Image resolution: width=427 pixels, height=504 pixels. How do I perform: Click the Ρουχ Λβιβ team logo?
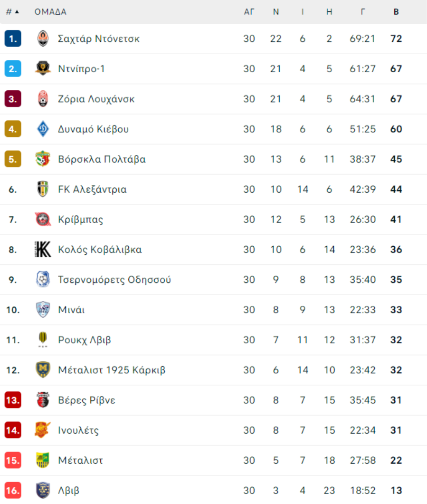click(43, 340)
